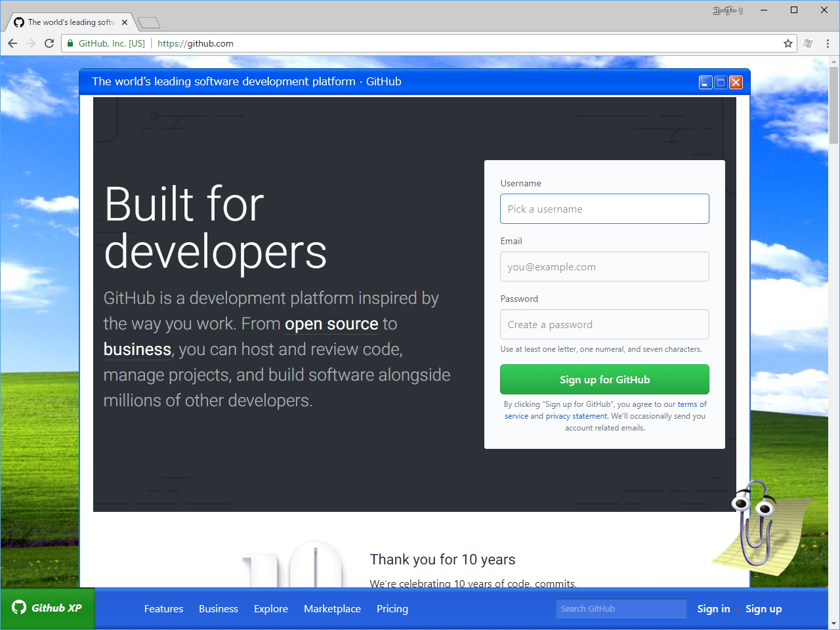Click the user profile label in the title bar

coord(728,10)
